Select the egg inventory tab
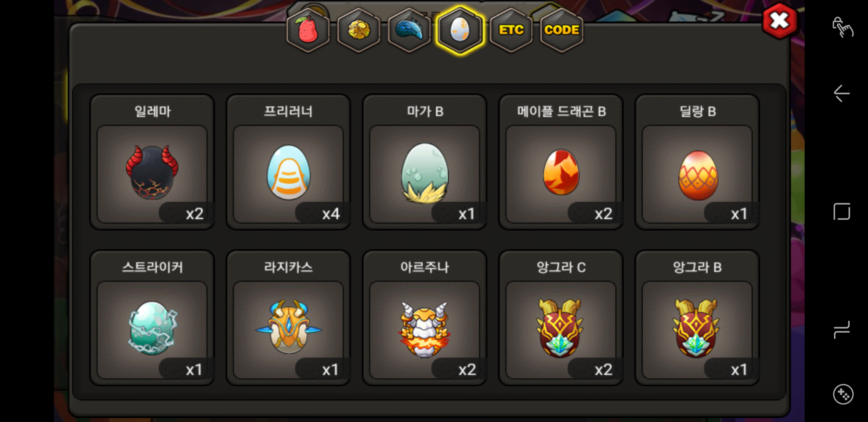 460,30
